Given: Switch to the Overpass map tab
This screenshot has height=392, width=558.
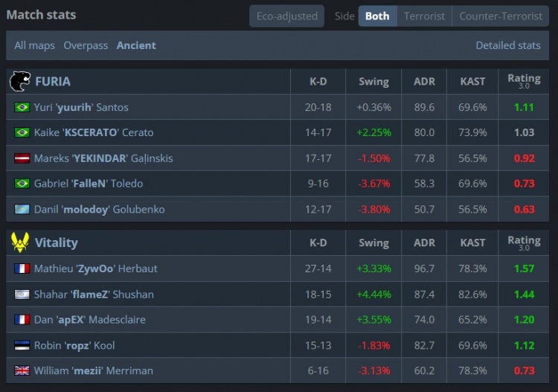Looking at the screenshot, I should (x=86, y=45).
